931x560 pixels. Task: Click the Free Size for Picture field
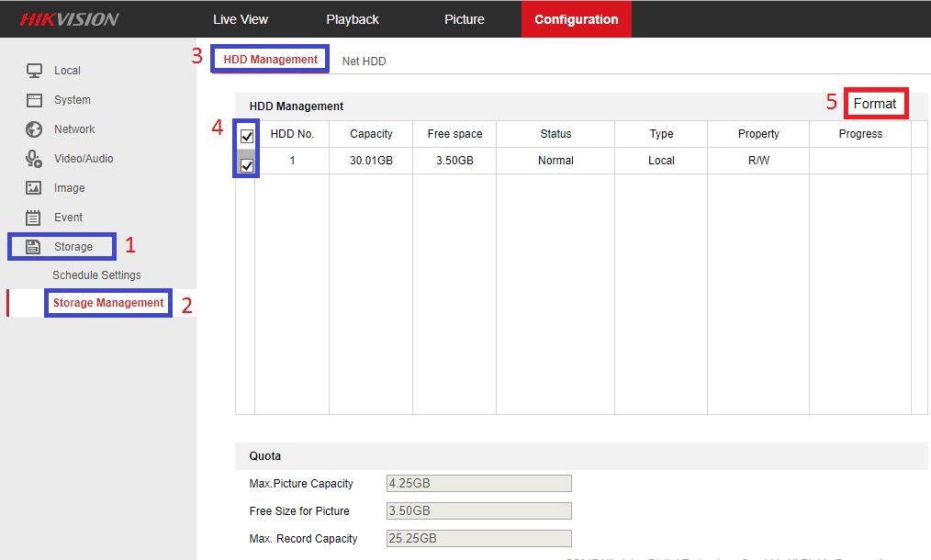pyautogui.click(x=478, y=510)
